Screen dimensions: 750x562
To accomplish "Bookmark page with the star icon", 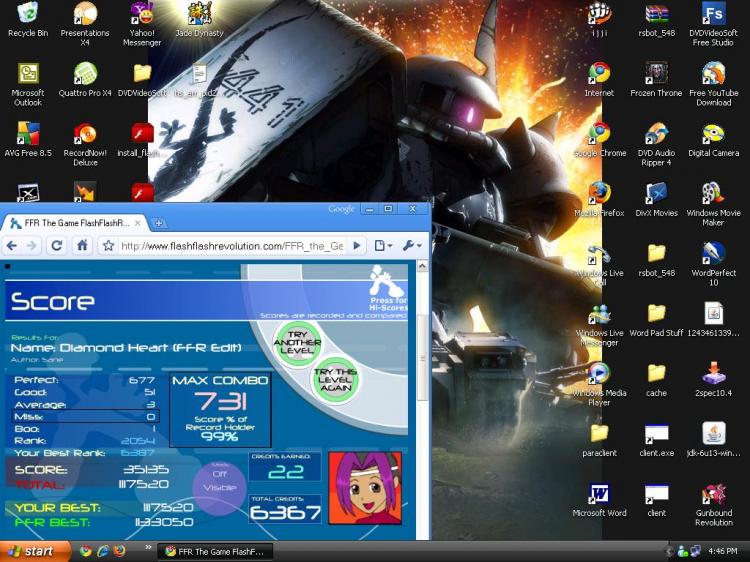I will tap(109, 246).
